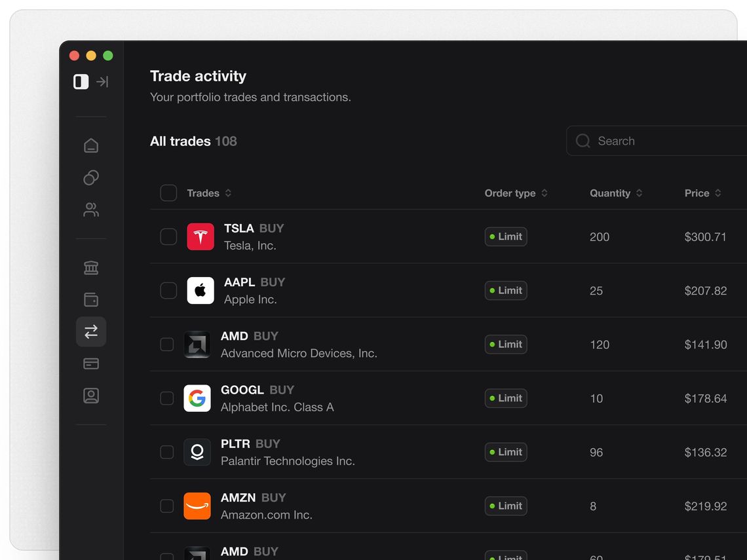The width and height of the screenshot is (747, 560).
Task: Select the GOOGL trade checkbox
Action: point(167,398)
